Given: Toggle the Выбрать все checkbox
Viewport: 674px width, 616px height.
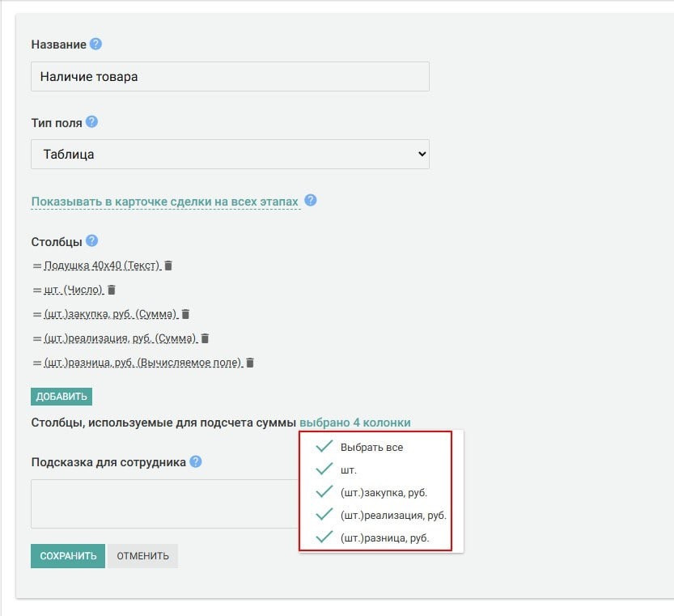Looking at the screenshot, I should click(324, 447).
